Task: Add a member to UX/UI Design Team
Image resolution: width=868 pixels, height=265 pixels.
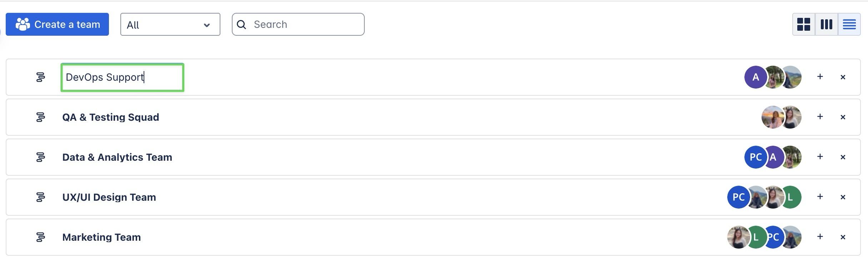Action: tap(820, 197)
